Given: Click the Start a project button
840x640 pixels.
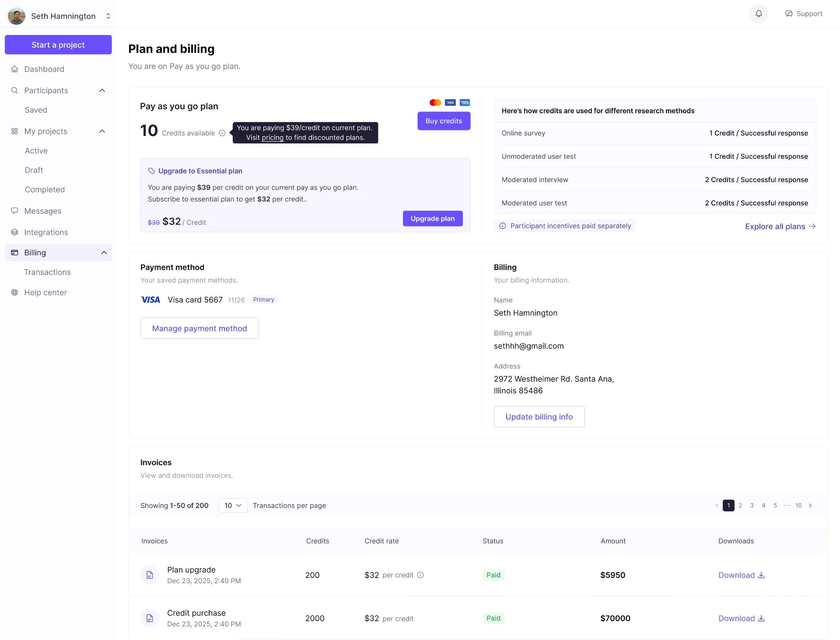Looking at the screenshot, I should tap(58, 45).
